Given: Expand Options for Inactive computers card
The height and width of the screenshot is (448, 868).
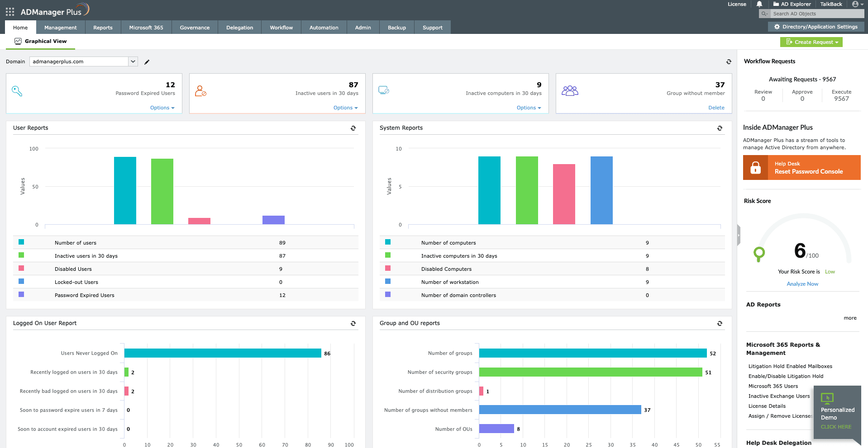Looking at the screenshot, I should 529,108.
